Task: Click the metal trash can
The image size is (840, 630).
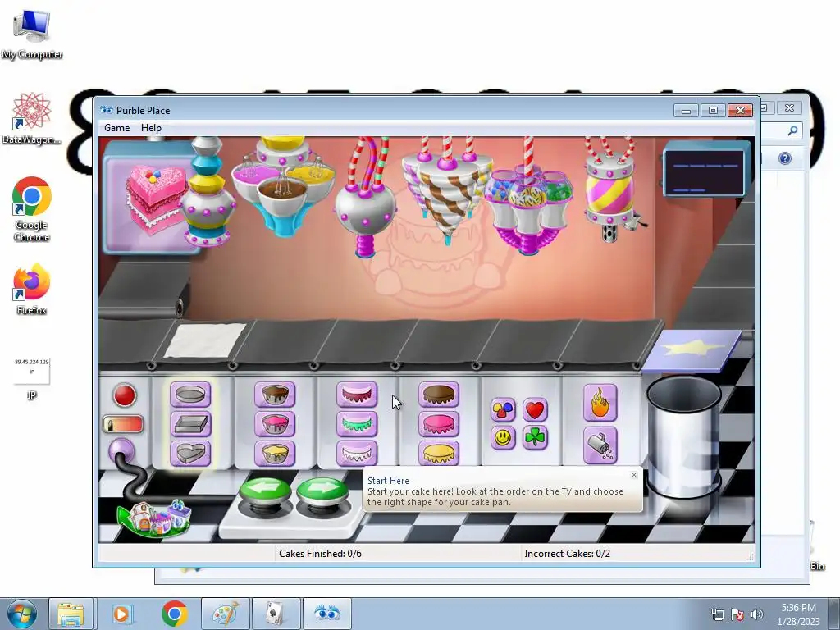Action: coord(683,436)
